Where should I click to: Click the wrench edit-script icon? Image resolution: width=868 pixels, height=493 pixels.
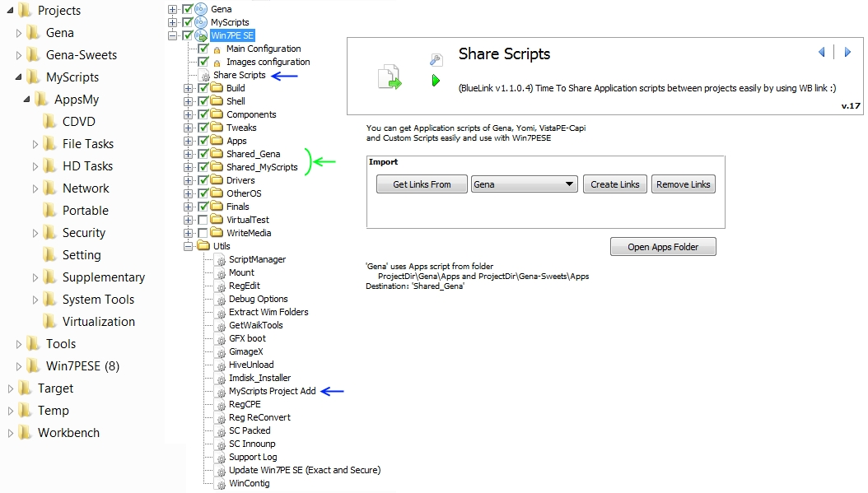(x=436, y=59)
